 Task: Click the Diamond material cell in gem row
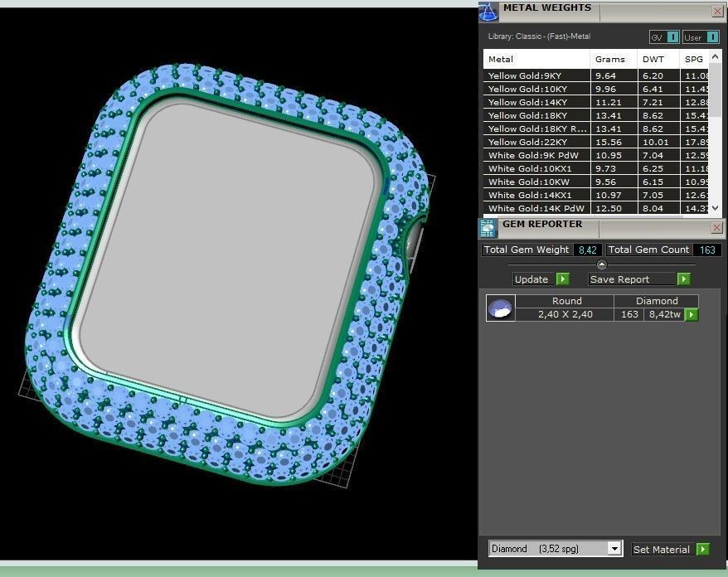pyautogui.click(x=657, y=301)
